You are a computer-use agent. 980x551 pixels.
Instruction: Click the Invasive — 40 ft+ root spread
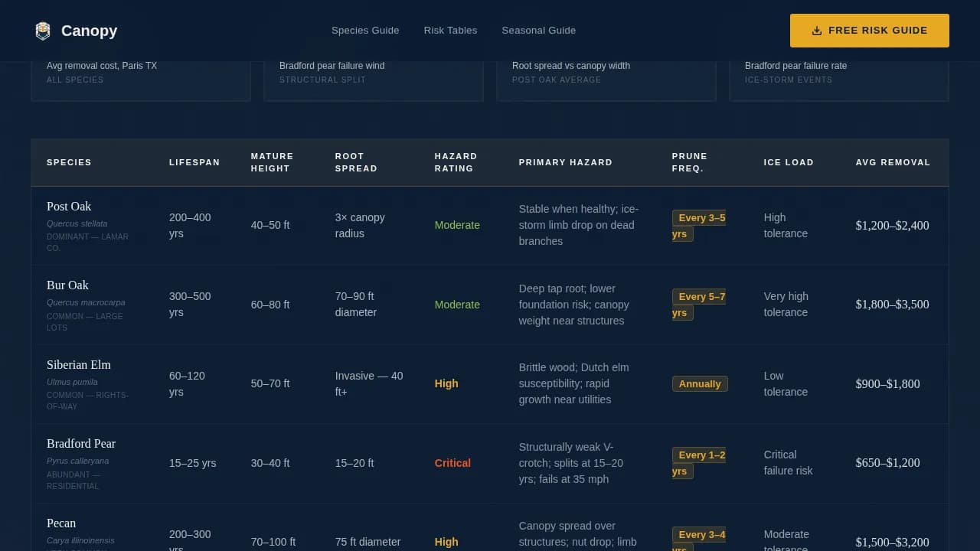[x=369, y=383]
